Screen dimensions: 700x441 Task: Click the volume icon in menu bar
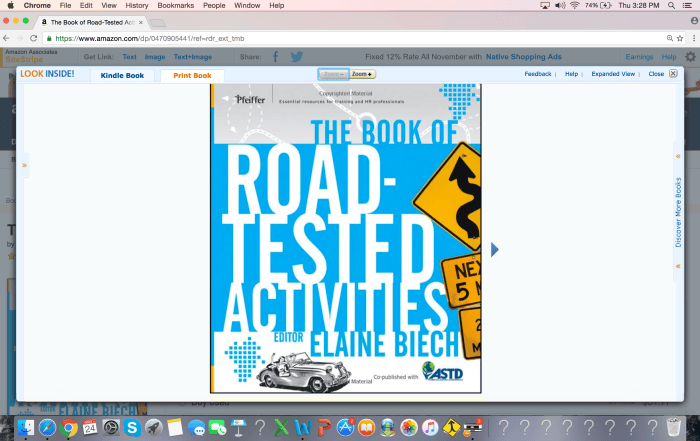coord(560,5)
